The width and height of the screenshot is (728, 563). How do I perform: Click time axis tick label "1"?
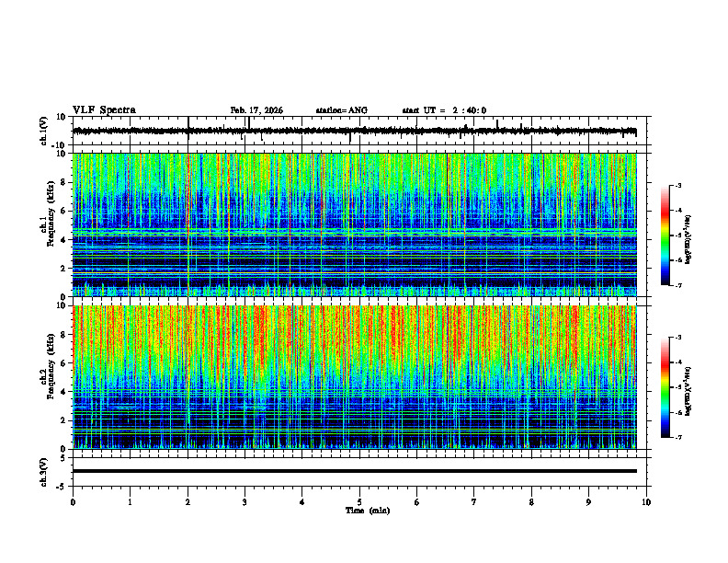(130, 502)
